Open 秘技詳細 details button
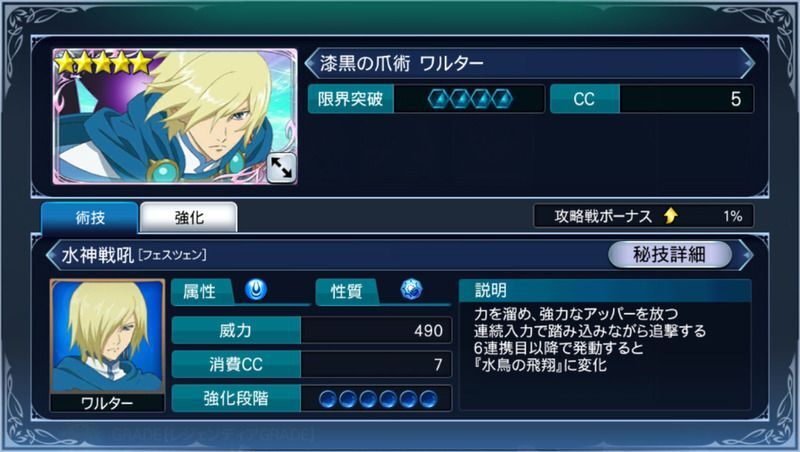The image size is (800, 452). pyautogui.click(x=669, y=254)
